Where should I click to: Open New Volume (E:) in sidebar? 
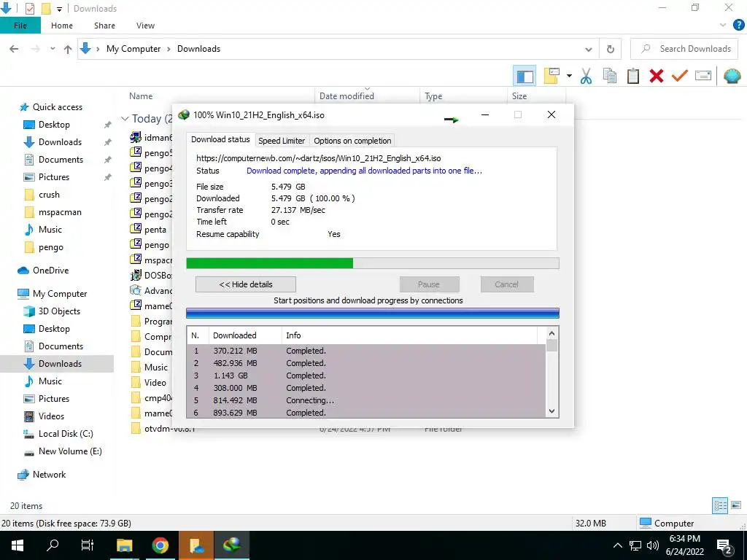click(x=70, y=451)
